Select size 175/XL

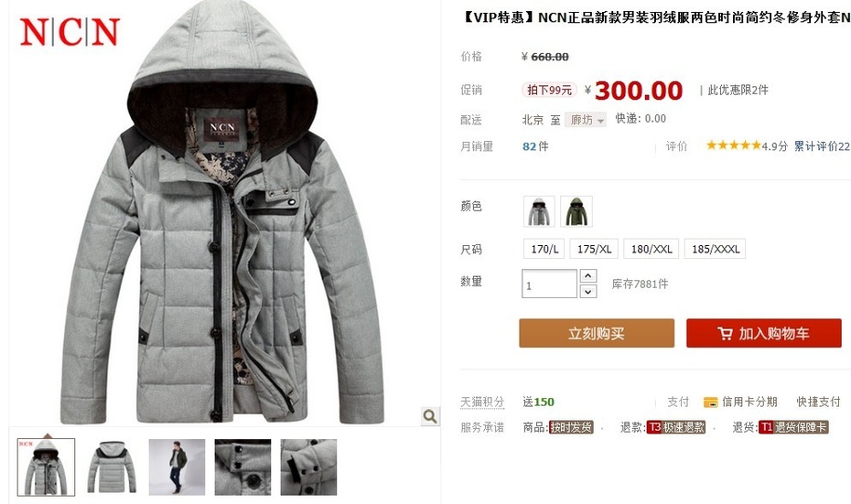[594, 249]
